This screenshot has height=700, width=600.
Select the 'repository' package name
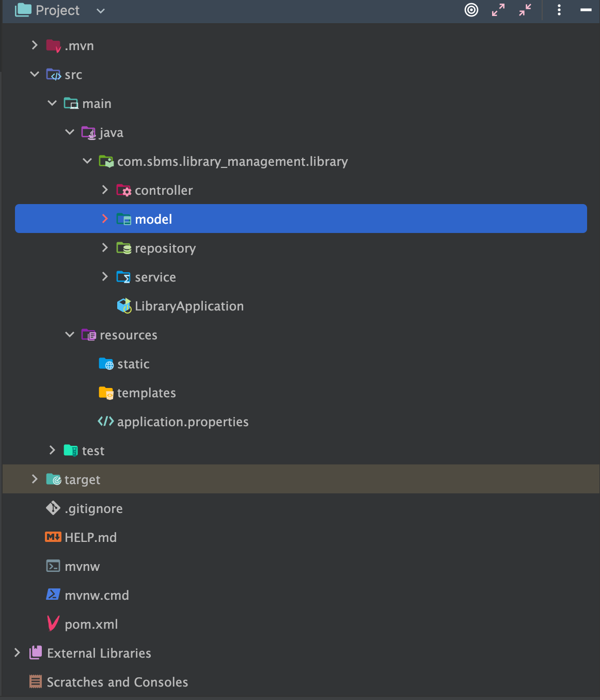tap(165, 248)
